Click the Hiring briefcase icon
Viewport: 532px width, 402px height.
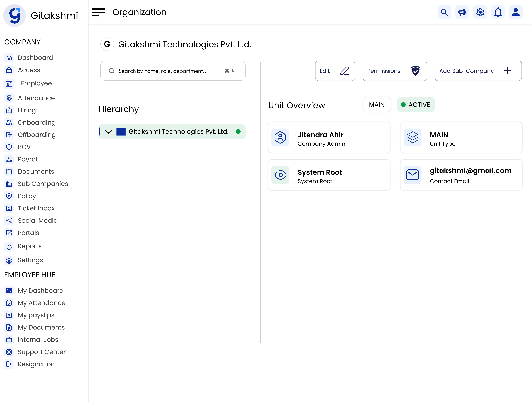coord(9,110)
